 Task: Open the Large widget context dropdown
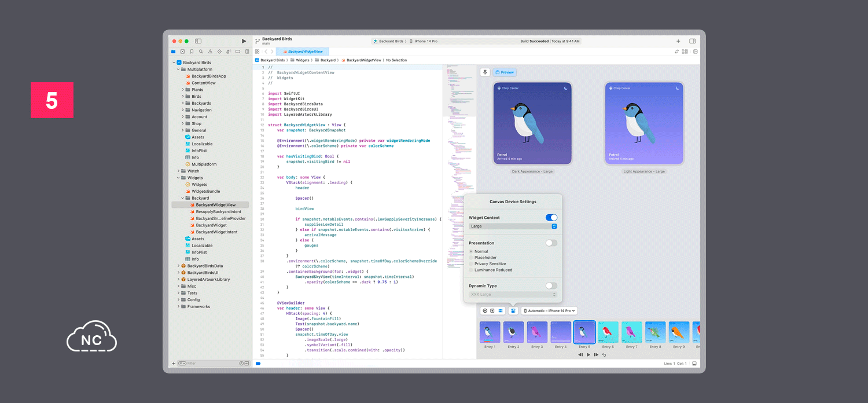click(513, 226)
